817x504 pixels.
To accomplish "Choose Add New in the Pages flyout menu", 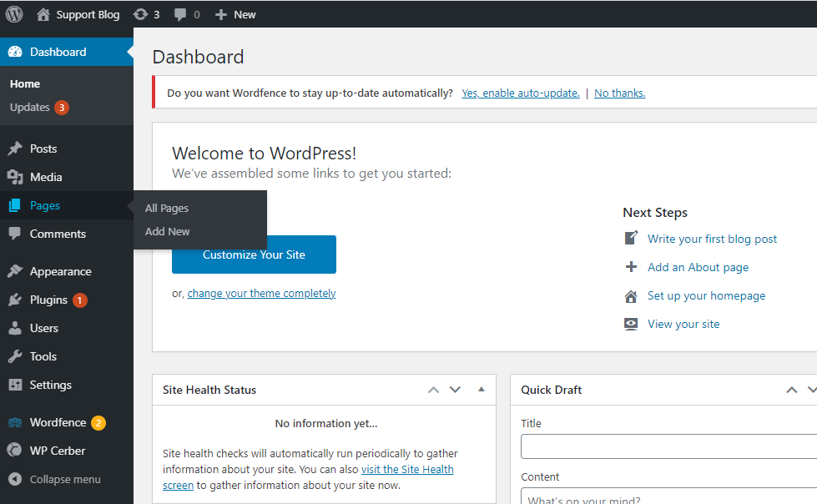I will point(167,231).
